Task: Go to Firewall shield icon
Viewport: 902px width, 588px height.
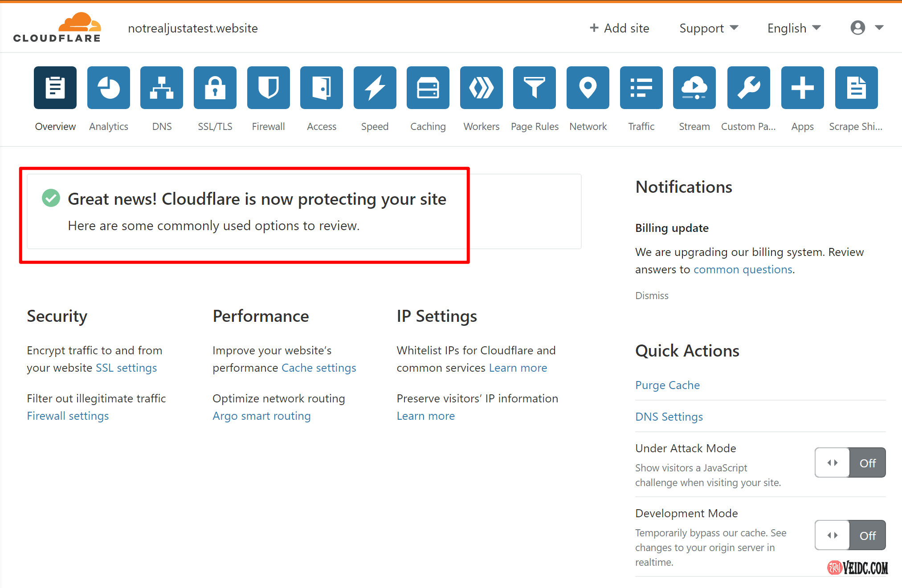Action: point(268,88)
